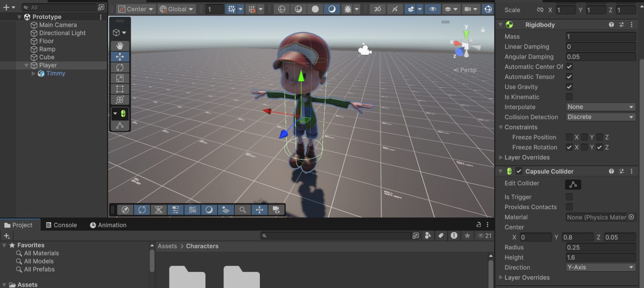Viewport: 644px width, 288px height.
Task: Click the compass icon in bottom scene overlay
Action: 125,210
